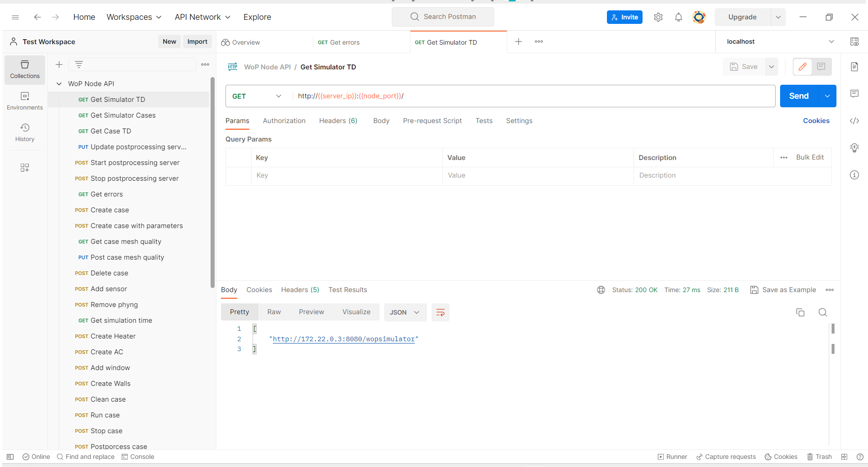Expand the Save options arrow
Image resolution: width=868 pixels, height=467 pixels.
click(x=772, y=67)
